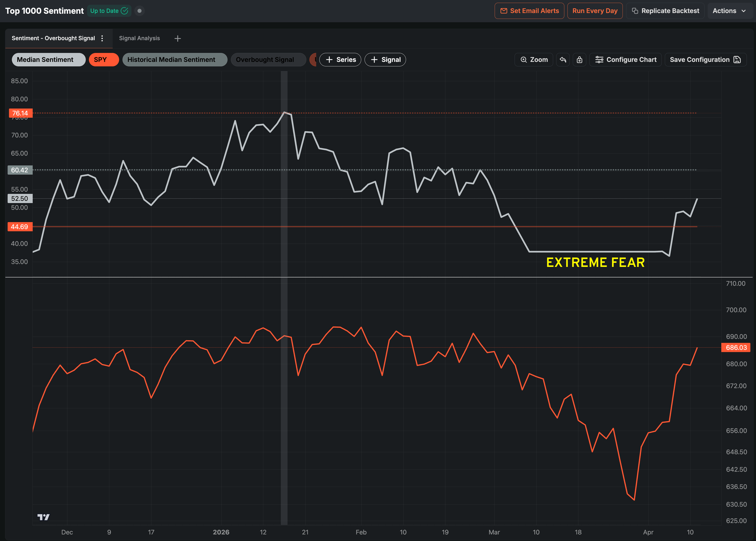The height and width of the screenshot is (541, 756).
Task: Click the Replicate Backtest button
Action: (665, 11)
